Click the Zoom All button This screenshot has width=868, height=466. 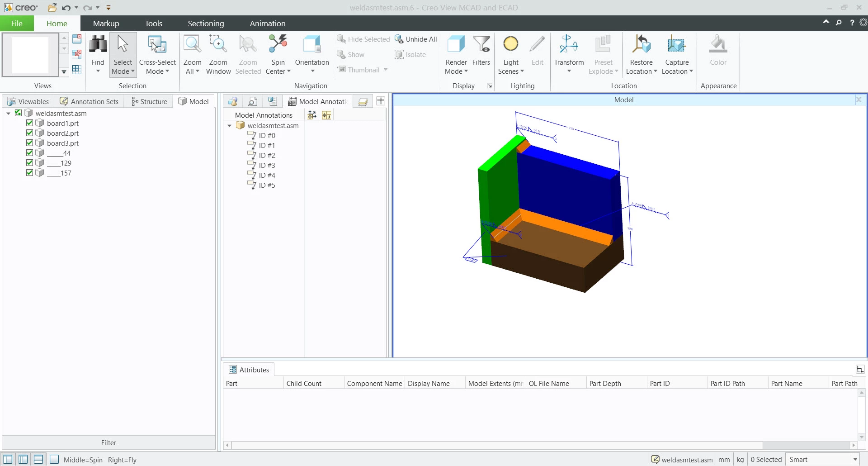pos(192,54)
